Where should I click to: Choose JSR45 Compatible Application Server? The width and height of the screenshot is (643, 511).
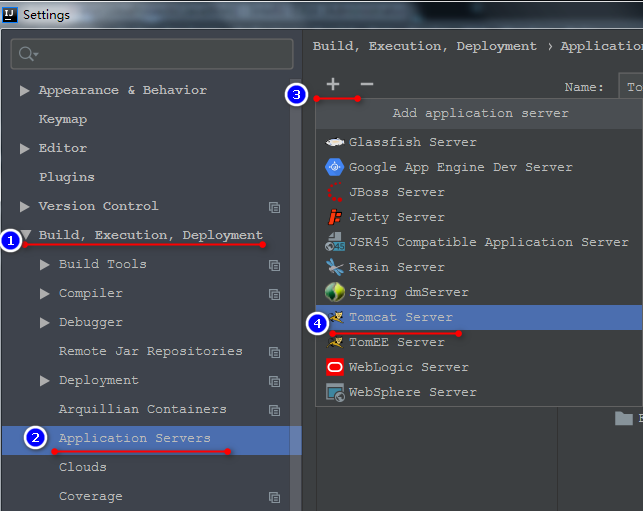[x=479, y=242]
